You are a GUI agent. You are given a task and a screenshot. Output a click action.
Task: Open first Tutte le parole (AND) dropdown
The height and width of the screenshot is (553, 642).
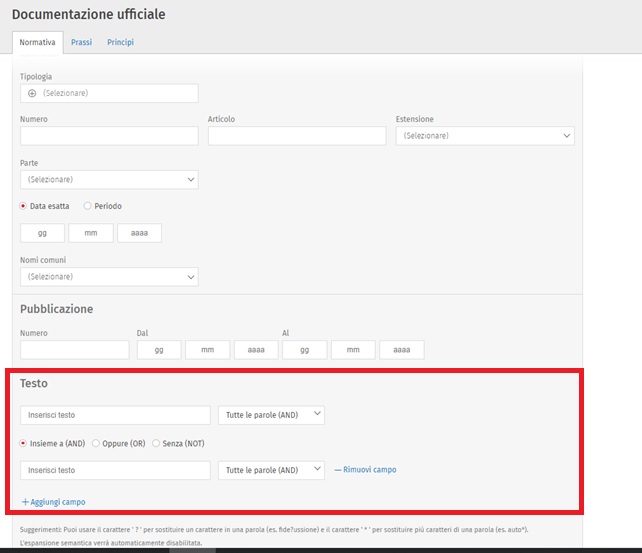pos(271,414)
